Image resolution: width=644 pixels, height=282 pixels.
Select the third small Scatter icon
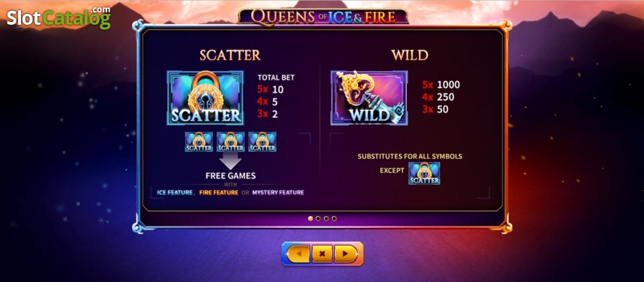pos(262,142)
